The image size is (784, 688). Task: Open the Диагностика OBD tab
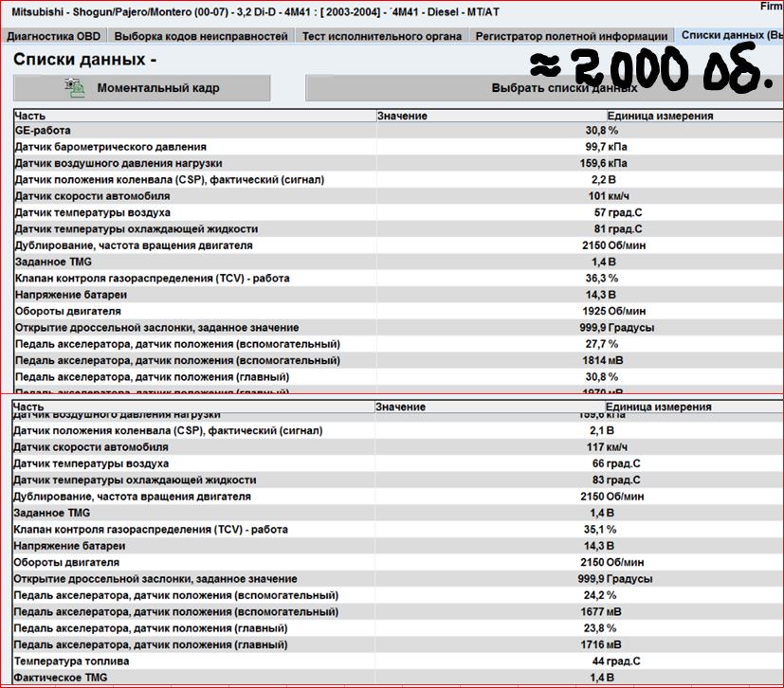coord(53,36)
